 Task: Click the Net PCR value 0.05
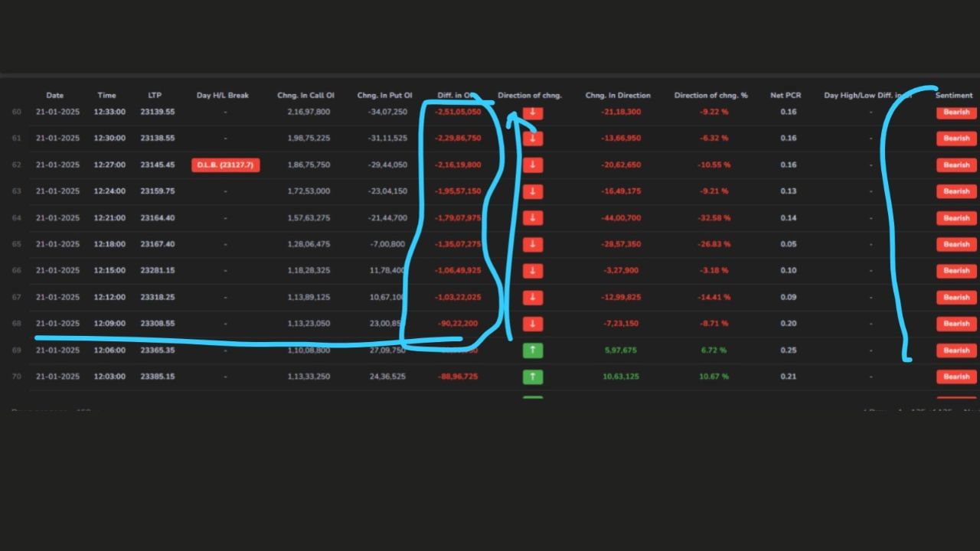[788, 244]
